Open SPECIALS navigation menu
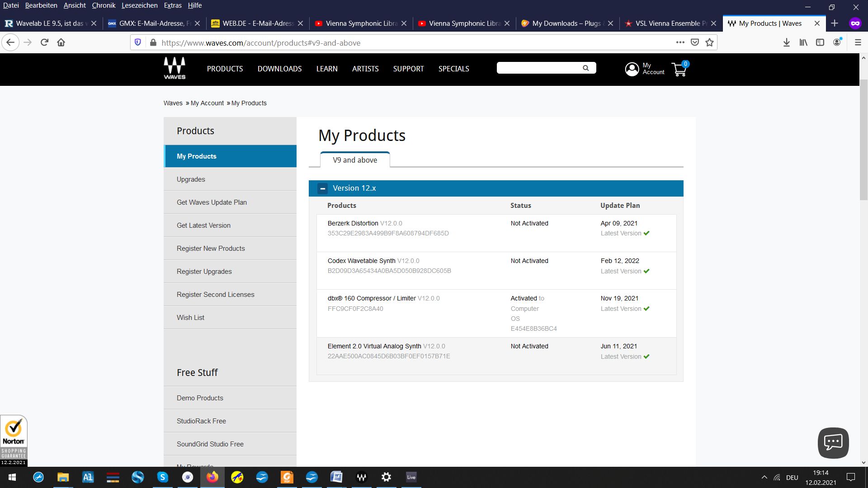Image resolution: width=868 pixels, height=488 pixels. pos(453,69)
